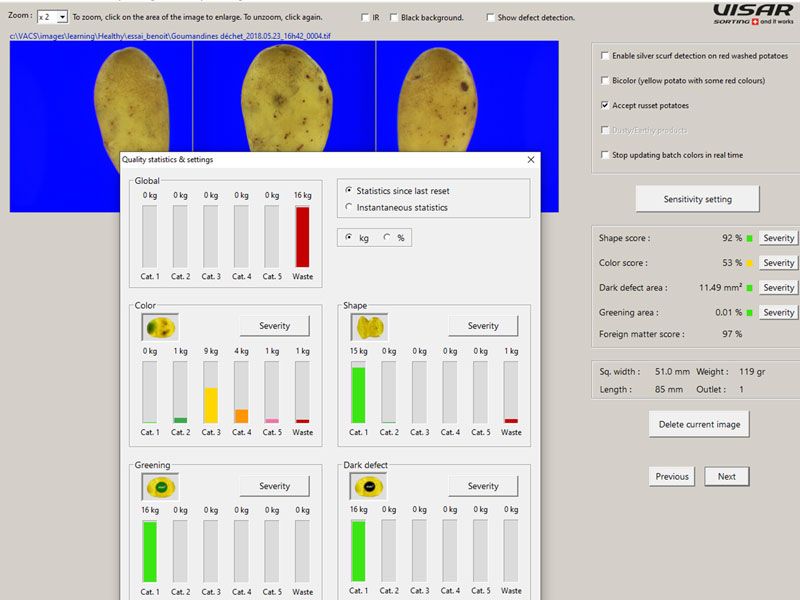Go to the Next image

pos(726,476)
